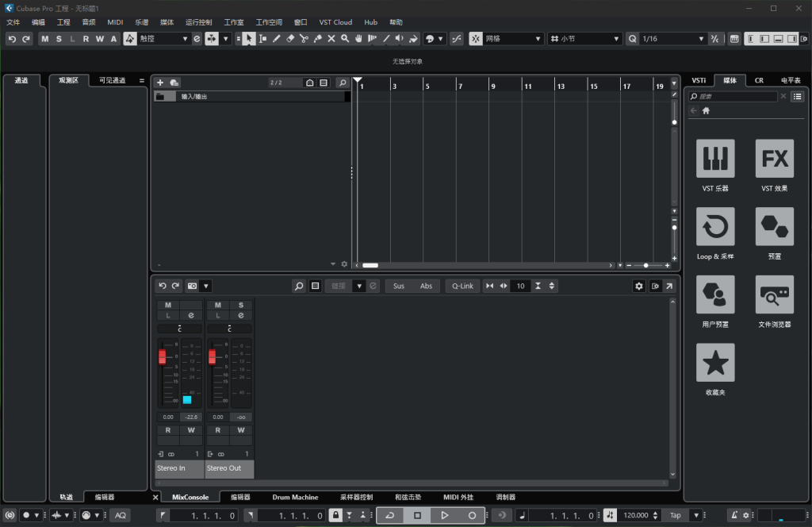Switch to the 可见通道 tab
Viewport: 812px width, 527px height.
tap(113, 80)
